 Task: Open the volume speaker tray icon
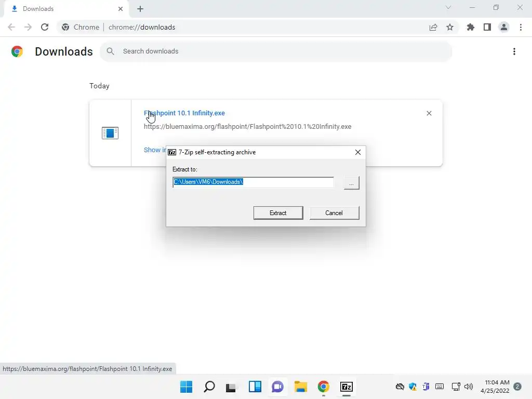click(x=469, y=387)
